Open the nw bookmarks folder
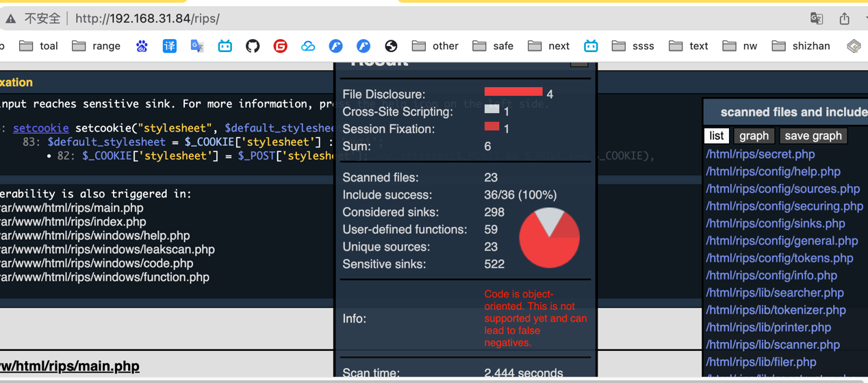Viewport: 868px width, 383px height. pos(740,46)
